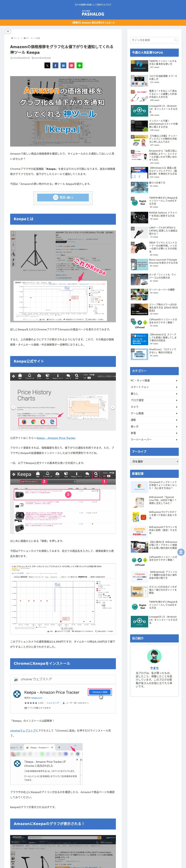Image resolution: width=186 pixels, height=868 pixels.
Task: Share the article via LINE
Action: click(x=79, y=66)
